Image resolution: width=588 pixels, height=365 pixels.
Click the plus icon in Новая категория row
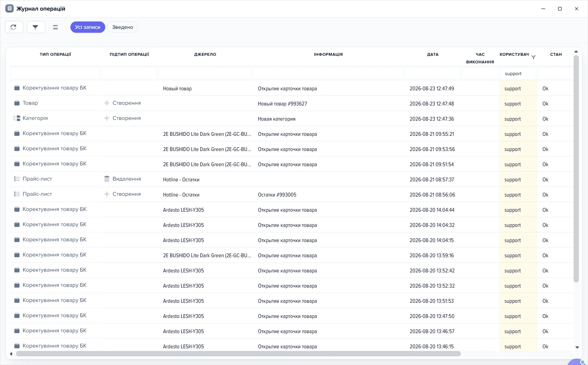coord(107,118)
